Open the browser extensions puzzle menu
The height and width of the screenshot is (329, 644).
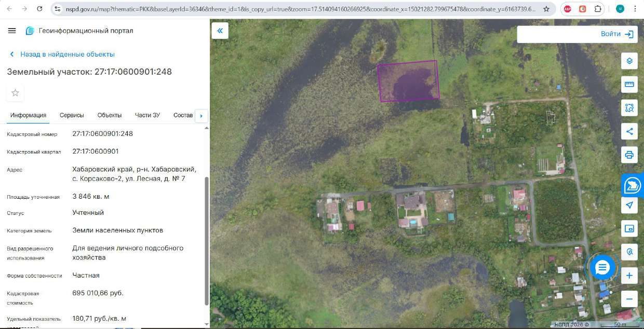coord(598,9)
